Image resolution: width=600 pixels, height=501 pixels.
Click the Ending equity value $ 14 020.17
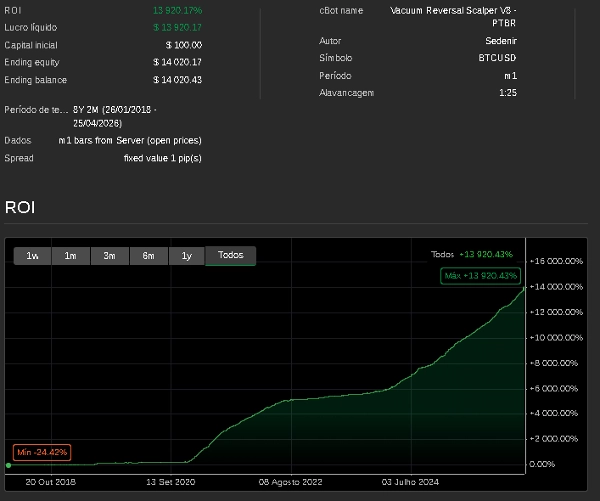pos(178,62)
